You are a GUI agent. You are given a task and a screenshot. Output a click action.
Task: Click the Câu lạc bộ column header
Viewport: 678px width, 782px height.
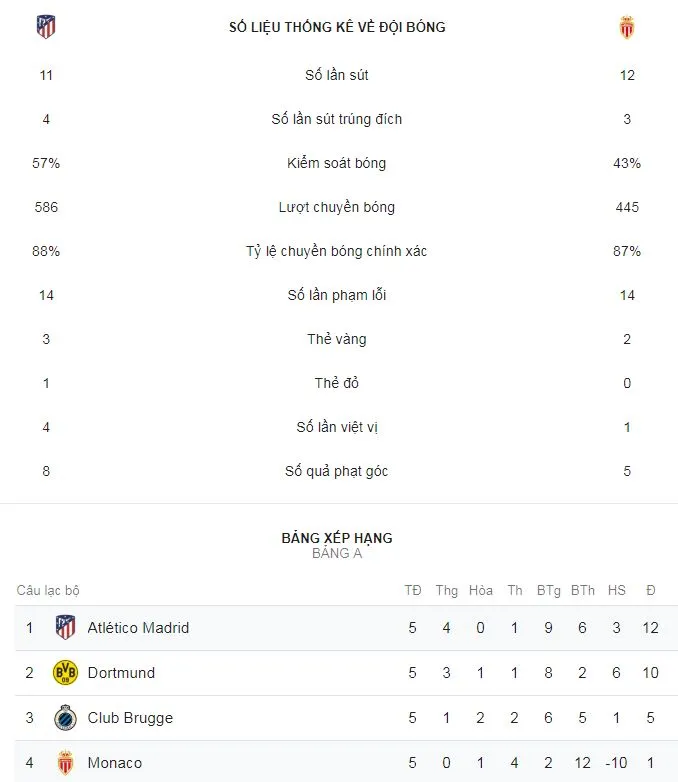[48, 591]
